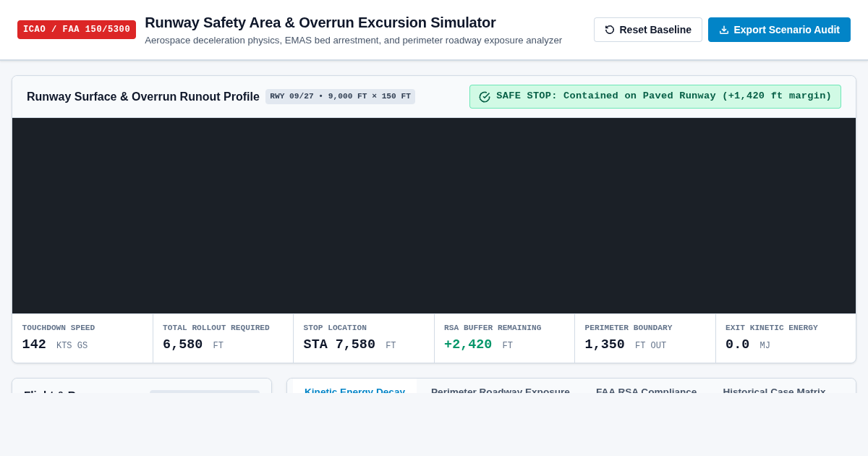Select the Historical Case Matrix tab
Viewport: 868px width, 456px height.
[x=774, y=387]
